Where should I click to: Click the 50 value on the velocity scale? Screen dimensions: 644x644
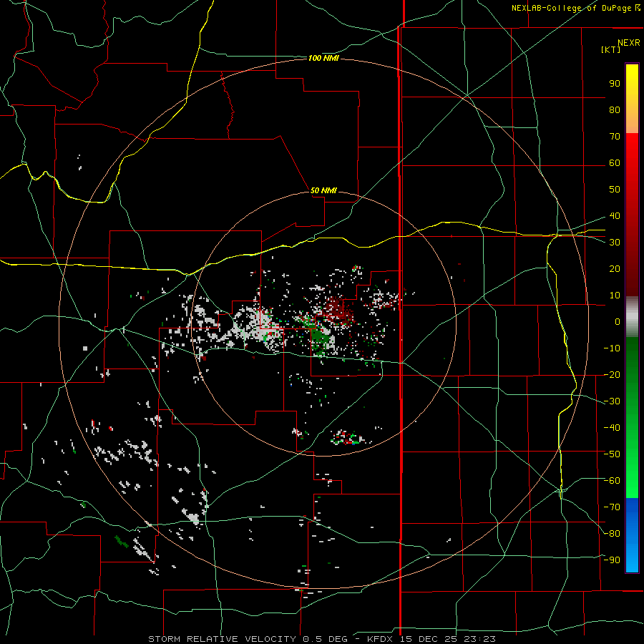(x=615, y=190)
